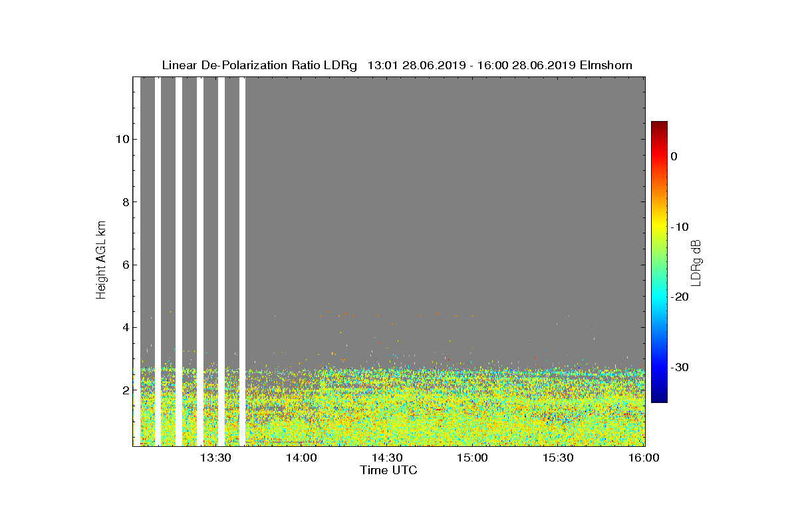Click the height label '10'
Viewport: 798px width, 532px height.
[x=121, y=139]
